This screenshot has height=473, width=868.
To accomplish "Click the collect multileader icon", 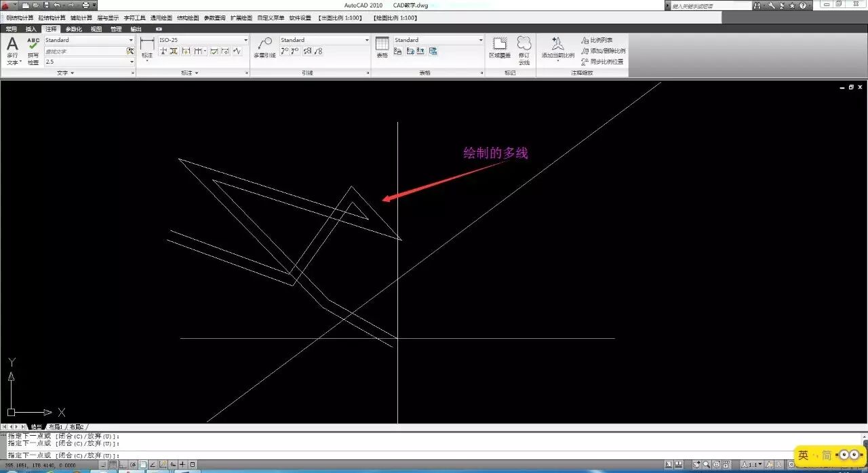I will [318, 51].
